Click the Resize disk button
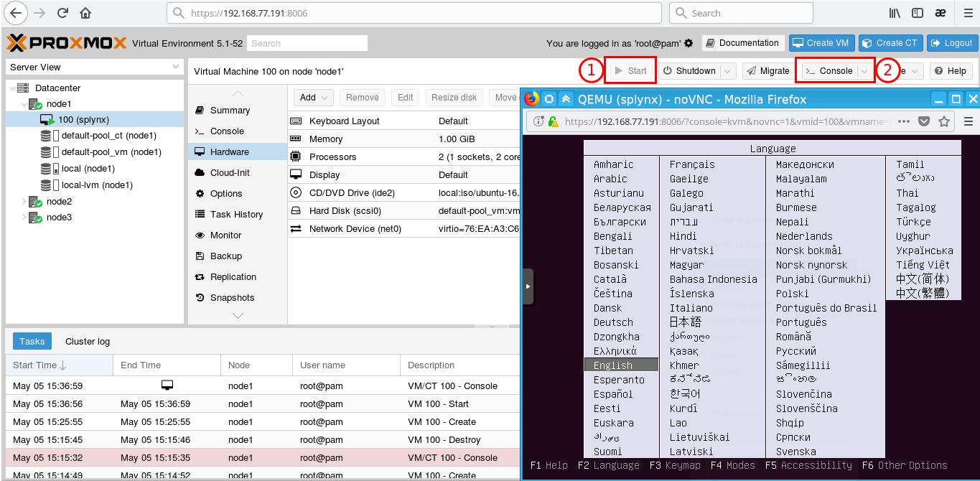Viewport: 980px width, 481px height. (454, 98)
